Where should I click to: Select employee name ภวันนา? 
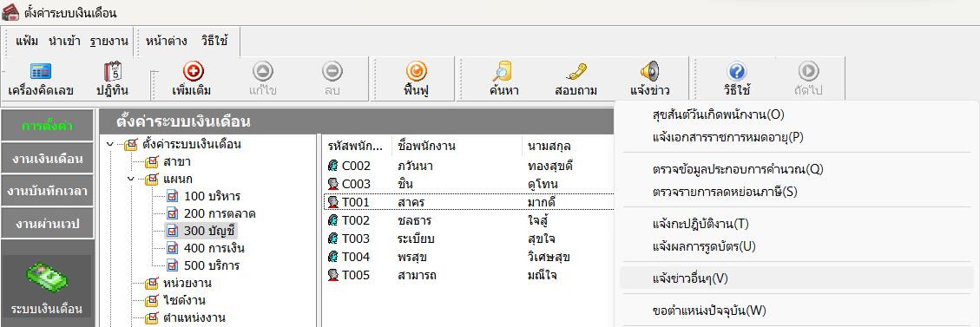point(415,166)
